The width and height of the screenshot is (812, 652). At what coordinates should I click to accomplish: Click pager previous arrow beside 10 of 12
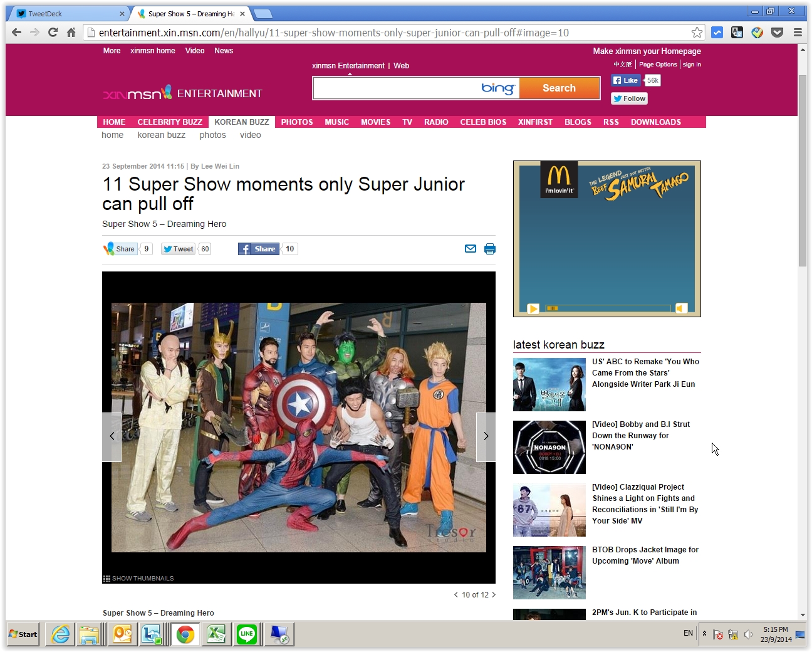pyautogui.click(x=455, y=595)
